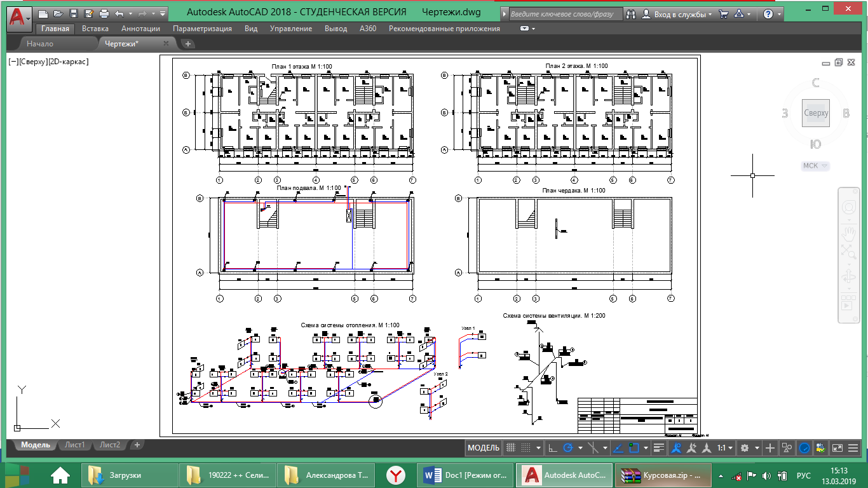The height and width of the screenshot is (488, 868).
Task: Click the Save As icon
Action: 89,13
